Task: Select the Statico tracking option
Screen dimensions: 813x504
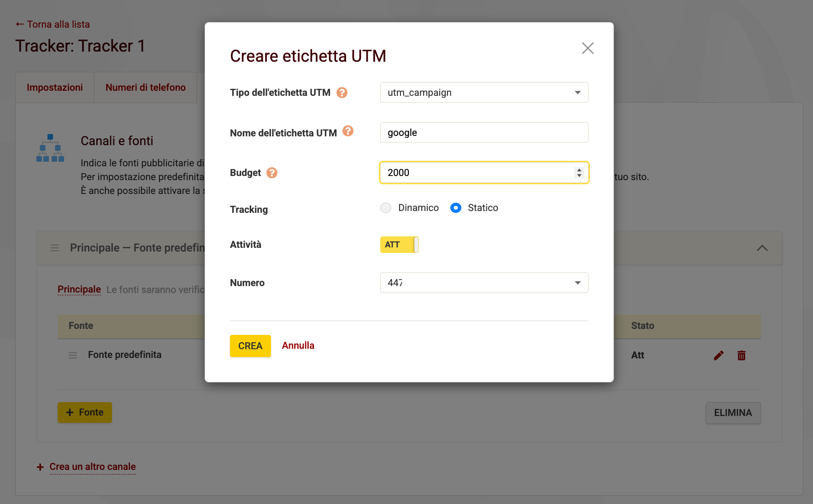Action: (456, 208)
